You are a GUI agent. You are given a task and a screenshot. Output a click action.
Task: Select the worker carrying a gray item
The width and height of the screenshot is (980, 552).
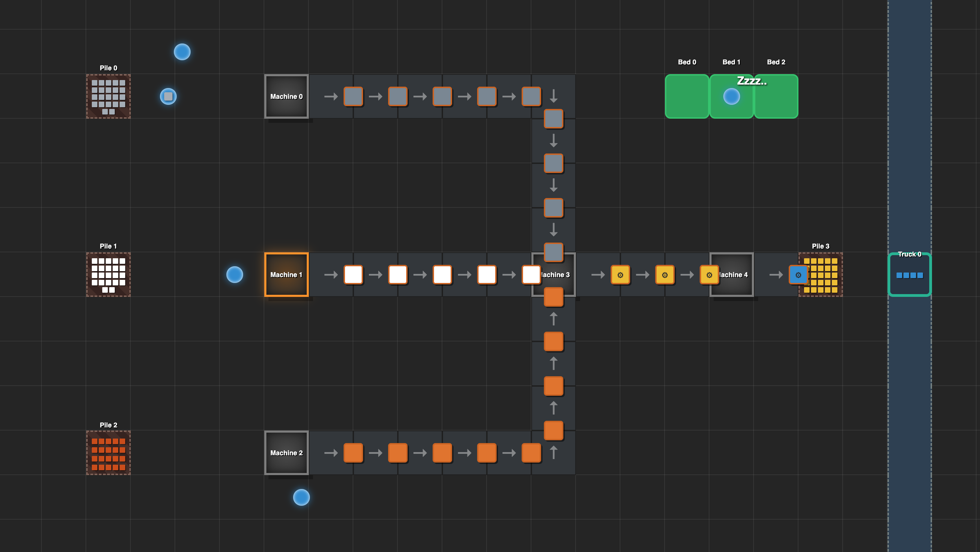click(x=168, y=96)
